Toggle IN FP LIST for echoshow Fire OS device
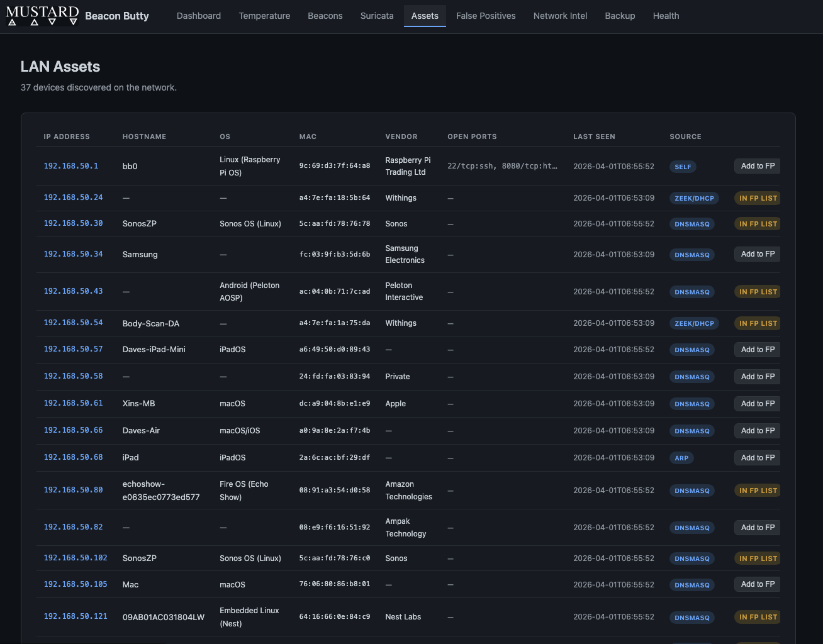Screen dimensions: 823x644 pyautogui.click(x=757, y=491)
